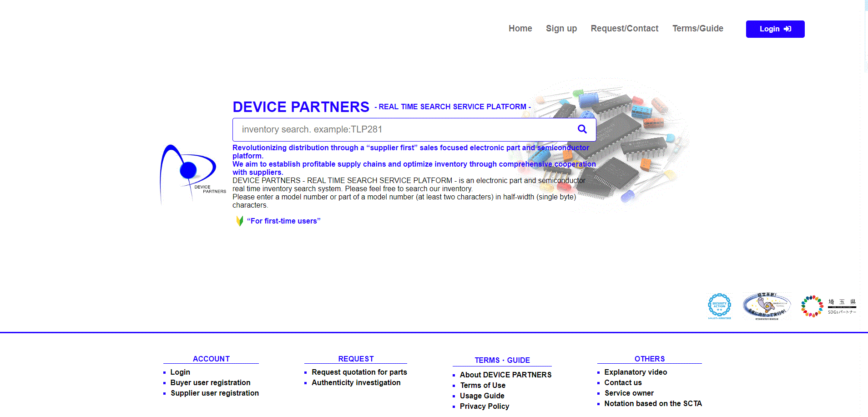Click the TERMS · GUIDE footer heading
This screenshot has height=417, width=868.
point(502,360)
